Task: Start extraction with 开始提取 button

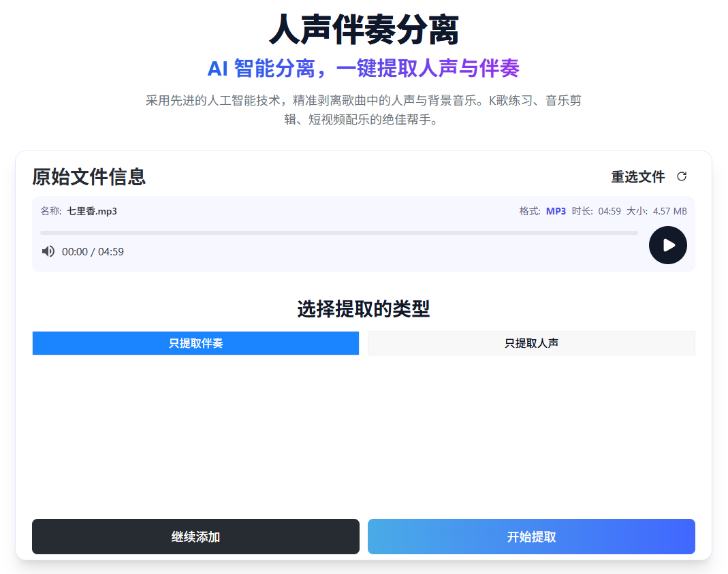Action: (531, 537)
